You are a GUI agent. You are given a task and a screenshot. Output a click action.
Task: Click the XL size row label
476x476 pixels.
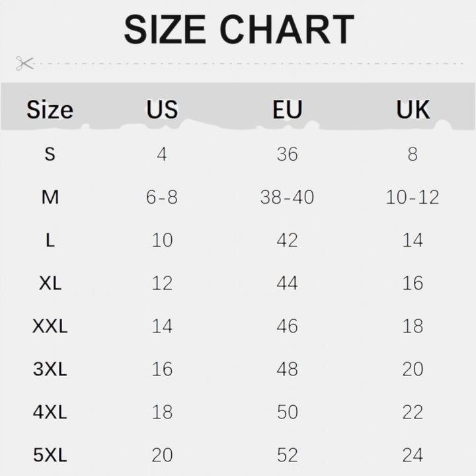click(50, 283)
